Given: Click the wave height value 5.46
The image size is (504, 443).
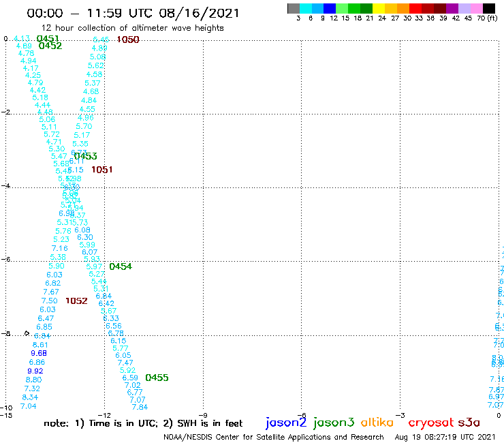Looking at the screenshot, I should click(101, 40).
